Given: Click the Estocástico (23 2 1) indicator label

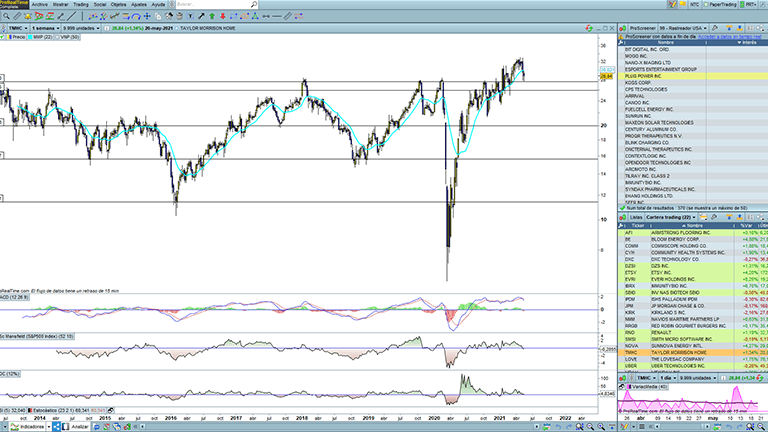Looking at the screenshot, I should click(x=66, y=410).
